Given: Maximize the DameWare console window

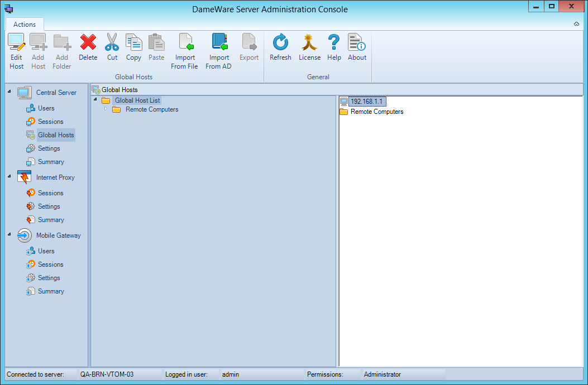Looking at the screenshot, I should (x=551, y=6).
